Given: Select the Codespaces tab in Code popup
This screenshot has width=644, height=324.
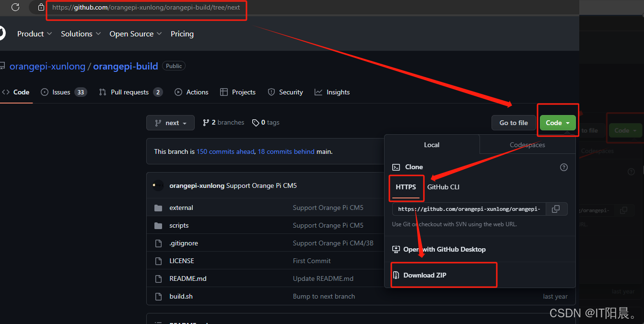Looking at the screenshot, I should pos(527,145).
